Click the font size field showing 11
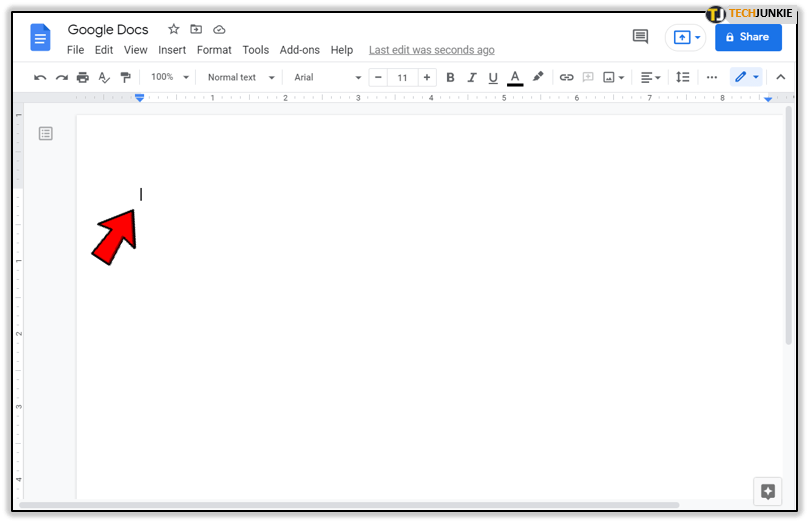The height and width of the screenshot is (523, 809). coord(403,77)
